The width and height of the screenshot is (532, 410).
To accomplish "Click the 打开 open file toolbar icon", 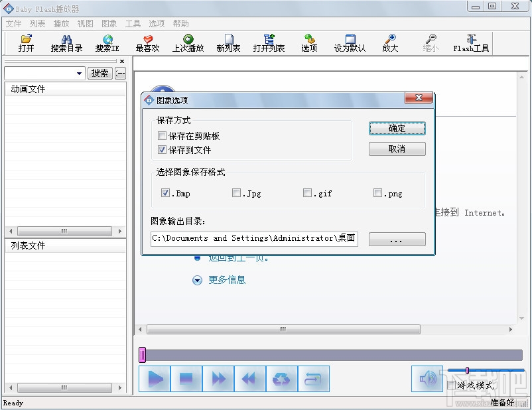I will click(x=26, y=43).
